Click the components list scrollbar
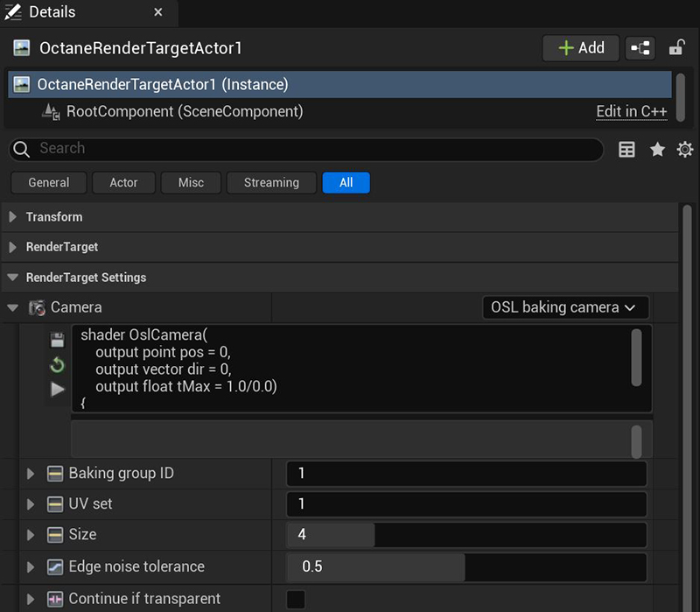Screen dimensions: 700x612 coord(681,97)
